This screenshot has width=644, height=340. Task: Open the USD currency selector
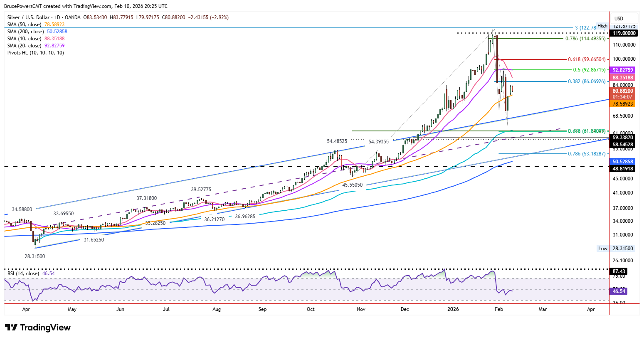[x=618, y=18]
